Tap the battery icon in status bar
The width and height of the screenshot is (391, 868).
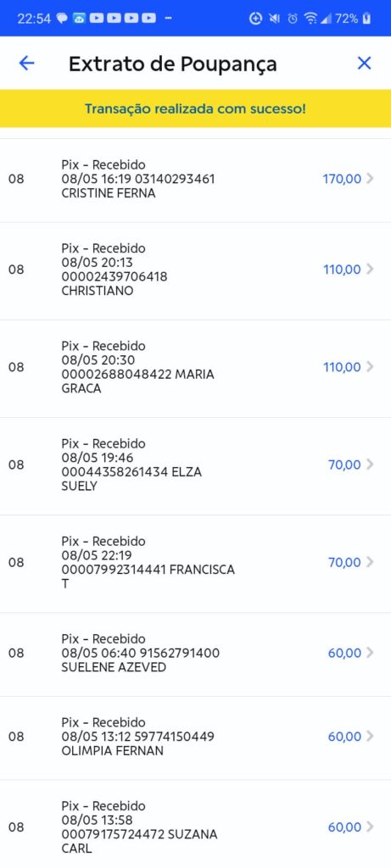(x=366, y=19)
